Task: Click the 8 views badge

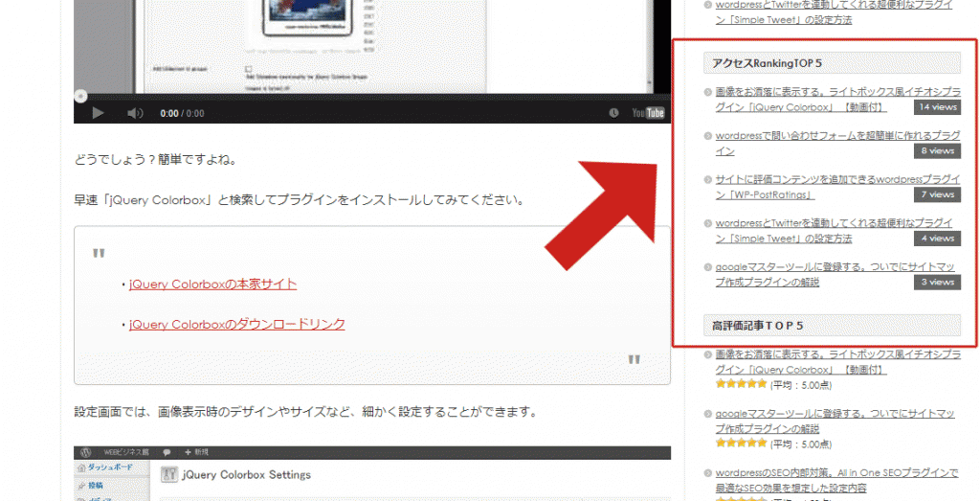Action: pos(937,150)
